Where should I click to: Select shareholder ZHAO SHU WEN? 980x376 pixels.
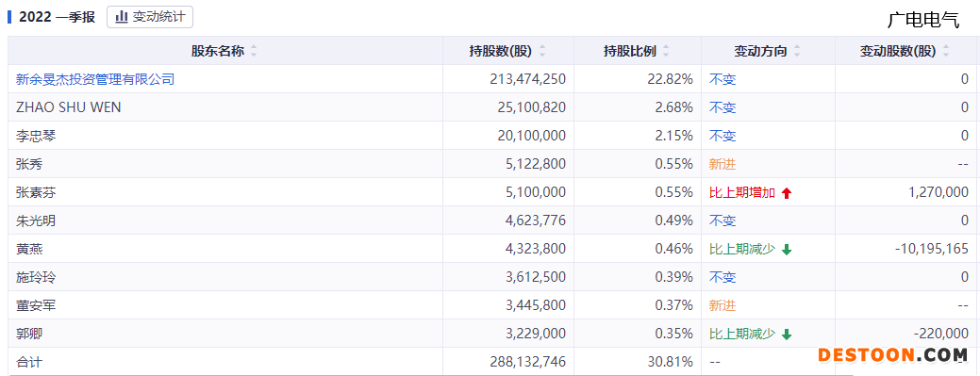(x=69, y=107)
